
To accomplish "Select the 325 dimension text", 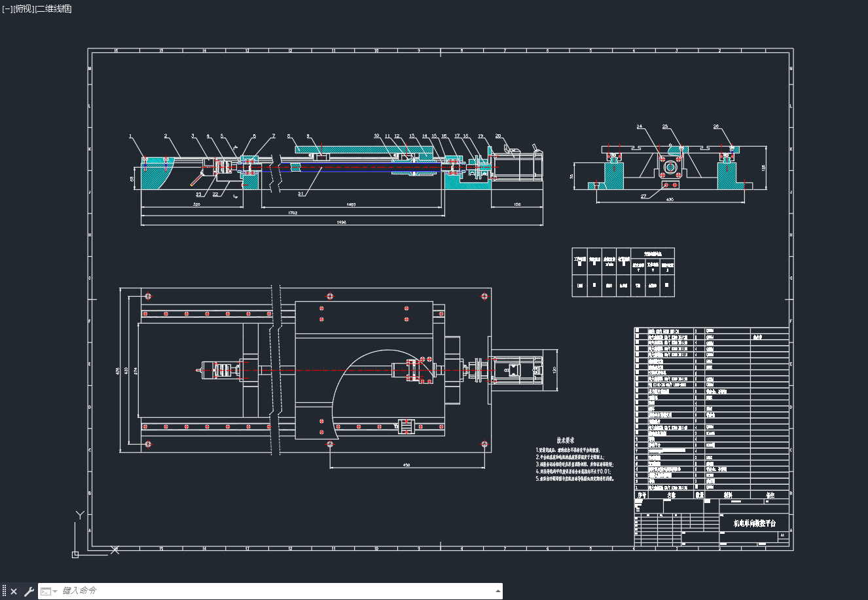I will click(x=196, y=205).
